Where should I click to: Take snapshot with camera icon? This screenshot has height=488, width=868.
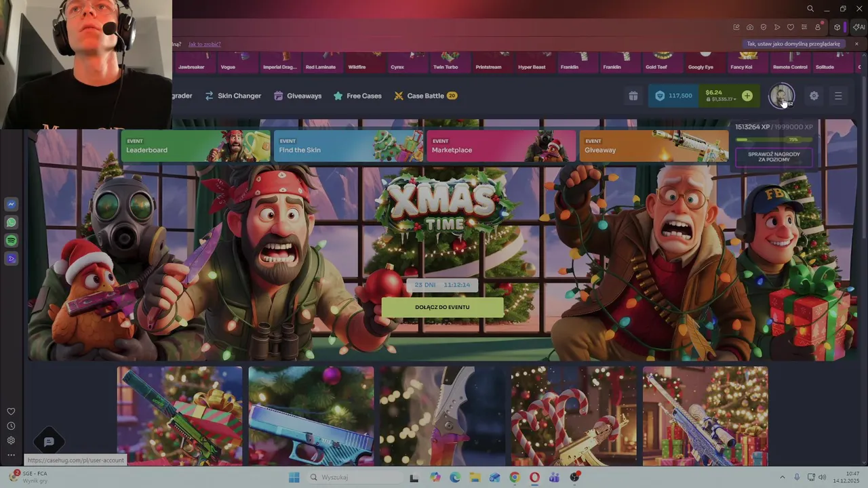coord(750,27)
